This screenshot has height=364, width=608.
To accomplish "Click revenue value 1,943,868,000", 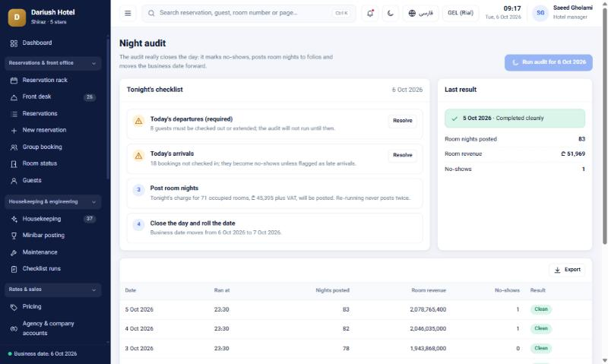I will 428,349.
